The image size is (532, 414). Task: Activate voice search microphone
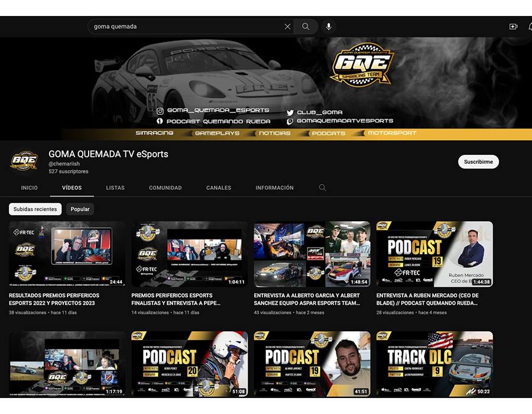pyautogui.click(x=329, y=27)
